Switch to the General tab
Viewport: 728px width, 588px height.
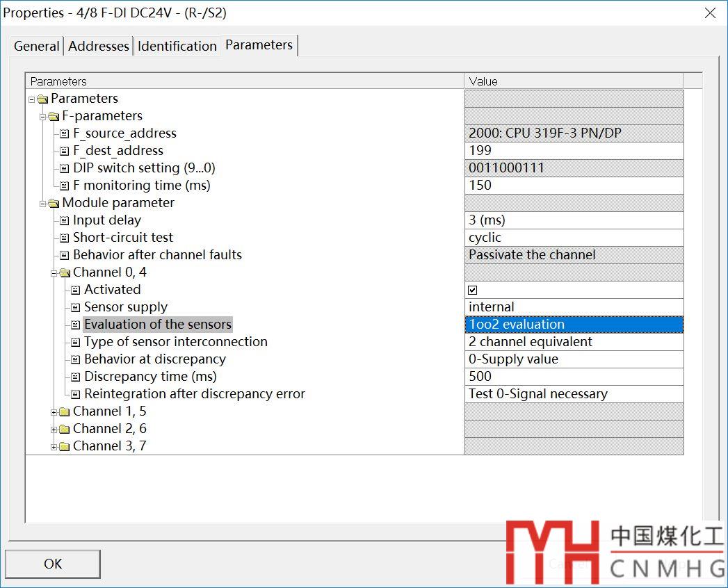37,46
